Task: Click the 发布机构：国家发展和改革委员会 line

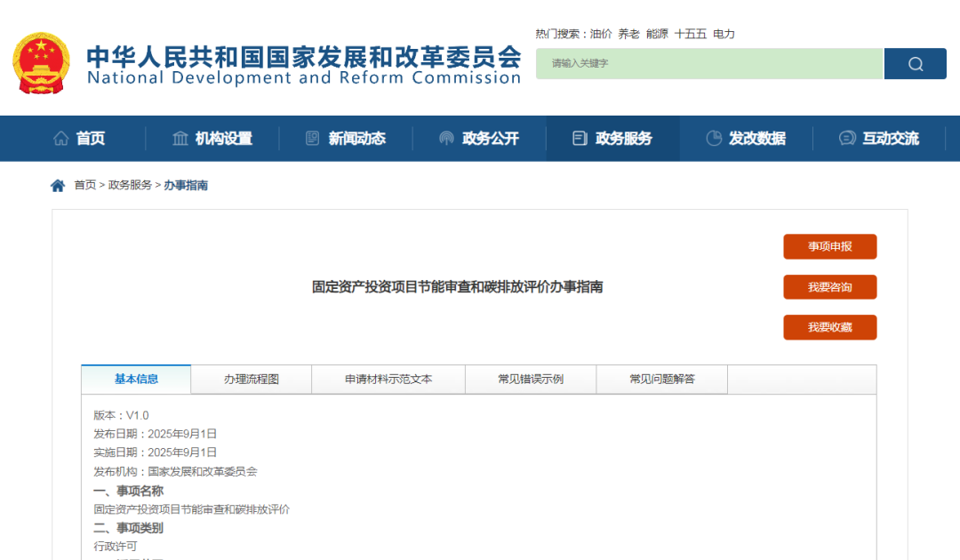Action: click(x=175, y=472)
